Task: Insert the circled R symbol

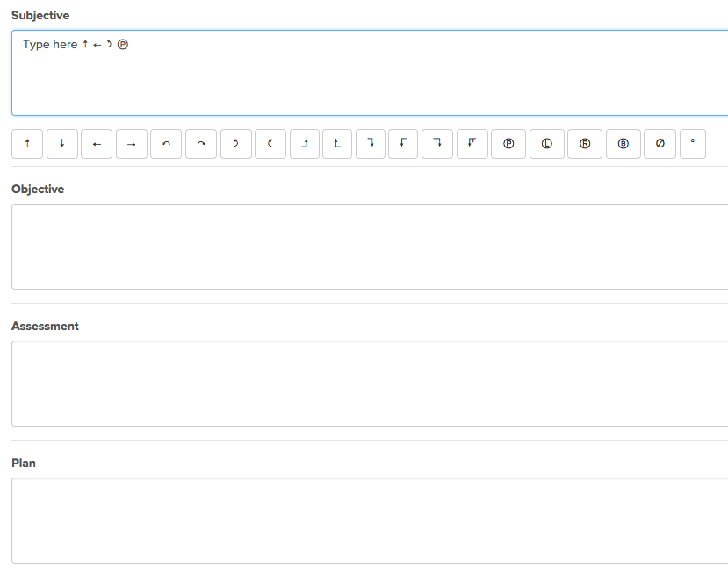Action: [585, 144]
